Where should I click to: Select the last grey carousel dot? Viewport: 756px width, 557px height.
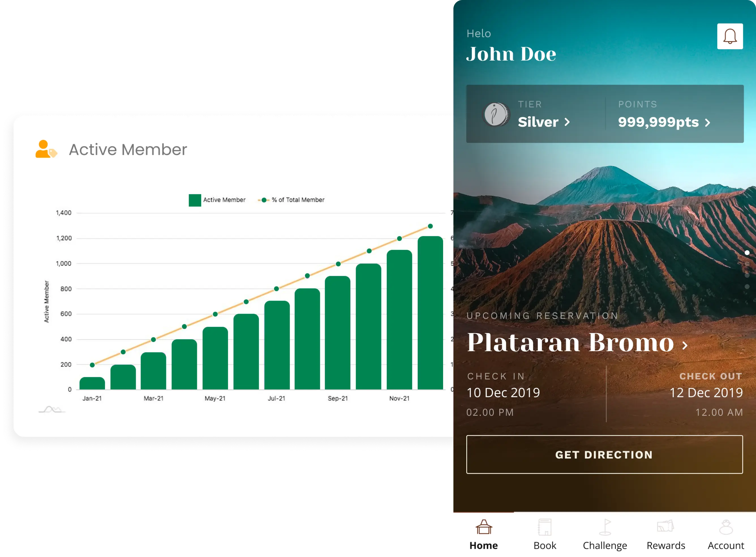[x=747, y=287]
